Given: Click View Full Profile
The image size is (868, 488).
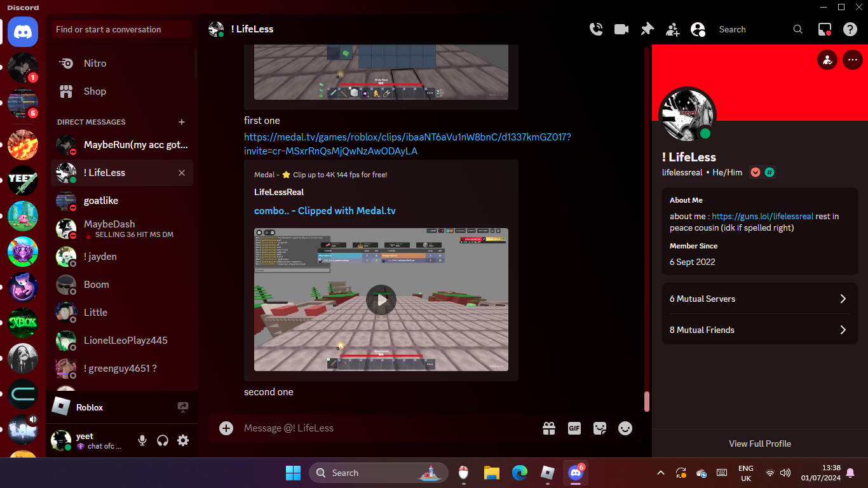Looking at the screenshot, I should 760,444.
